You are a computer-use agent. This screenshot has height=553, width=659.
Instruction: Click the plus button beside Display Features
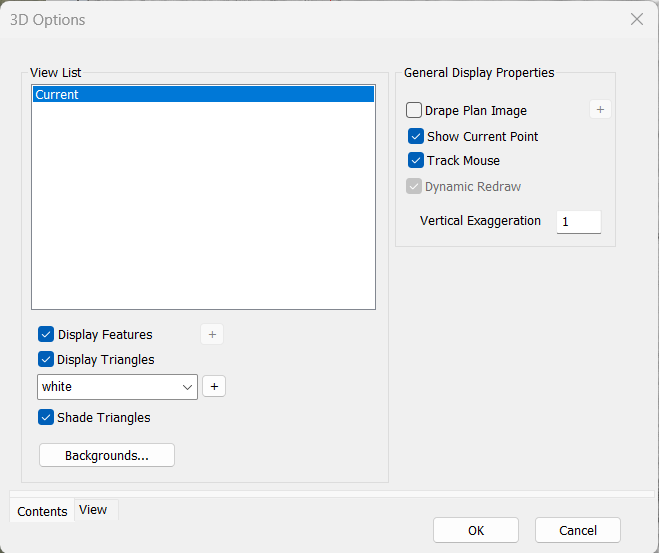(x=212, y=334)
